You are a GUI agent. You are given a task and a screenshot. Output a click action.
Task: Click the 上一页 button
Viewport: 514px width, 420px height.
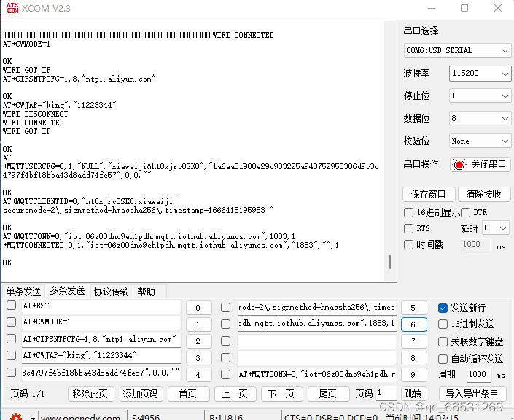(x=235, y=394)
